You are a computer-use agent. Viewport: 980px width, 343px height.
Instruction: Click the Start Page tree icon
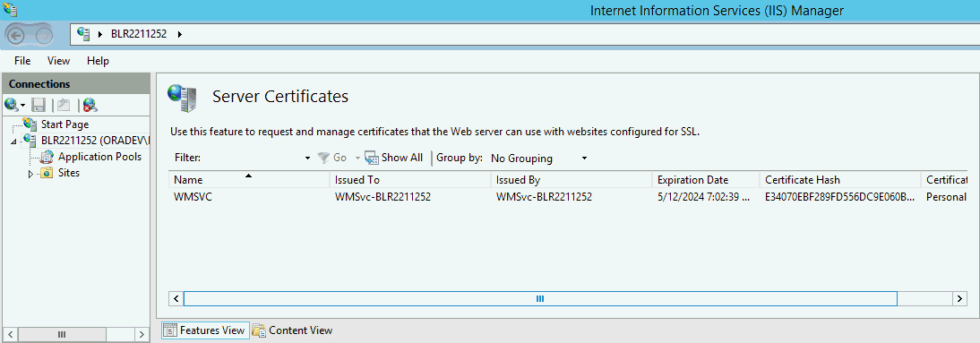pos(30,124)
